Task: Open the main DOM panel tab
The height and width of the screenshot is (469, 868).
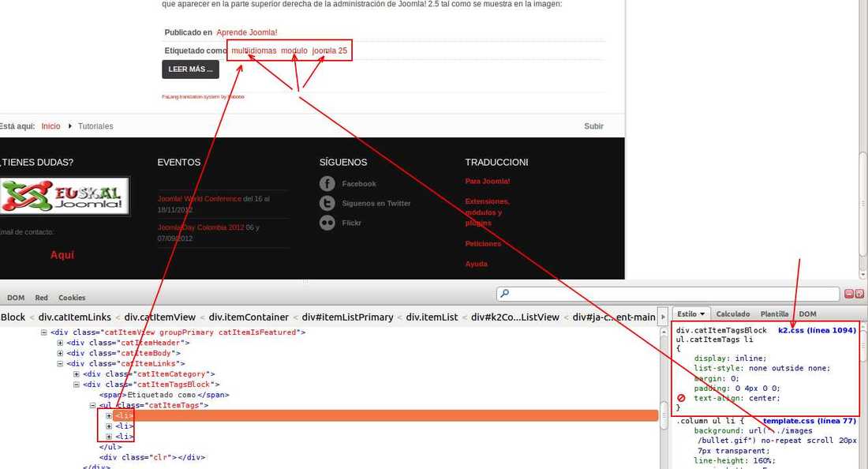Action: pyautogui.click(x=16, y=298)
